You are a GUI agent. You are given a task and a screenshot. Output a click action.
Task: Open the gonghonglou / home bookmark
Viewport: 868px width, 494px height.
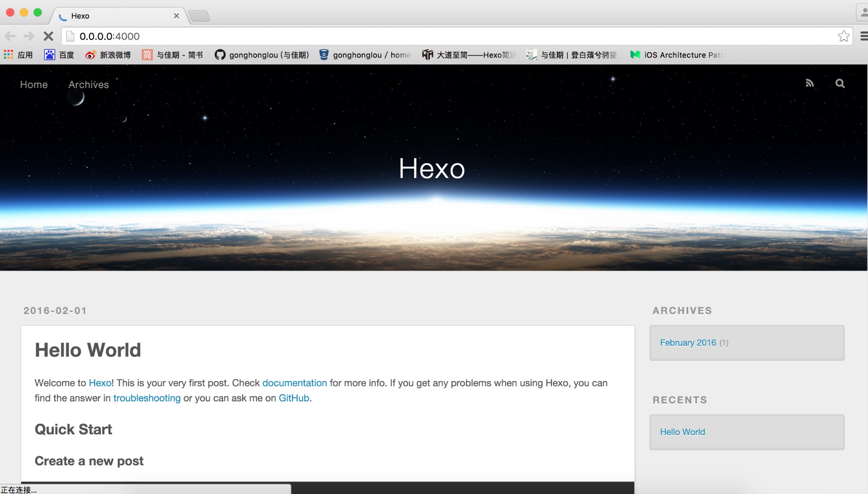point(365,55)
